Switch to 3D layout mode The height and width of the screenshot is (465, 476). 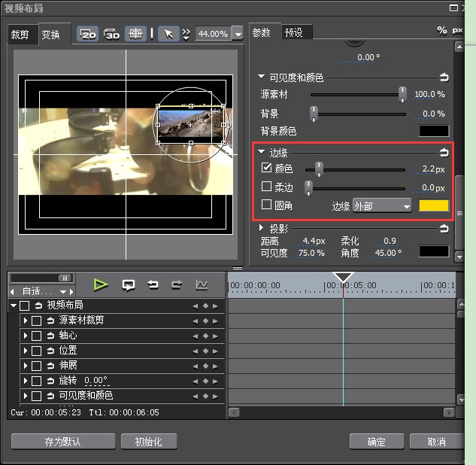point(112,34)
